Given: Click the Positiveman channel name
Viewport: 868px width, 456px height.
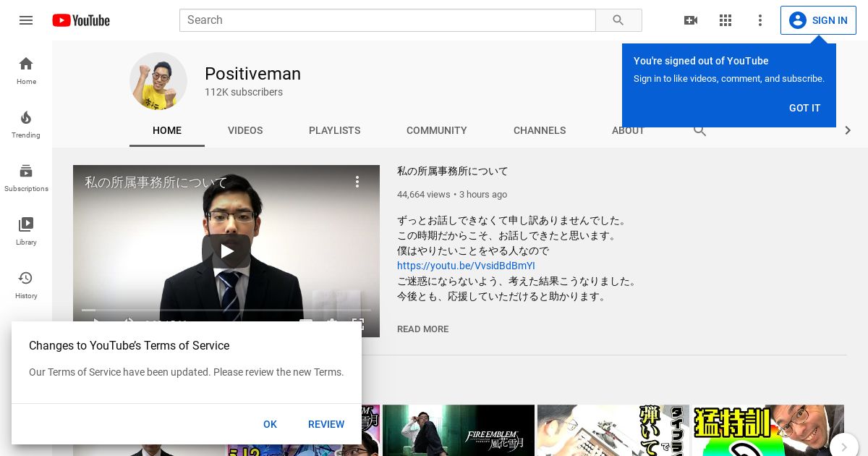Looking at the screenshot, I should (x=252, y=74).
